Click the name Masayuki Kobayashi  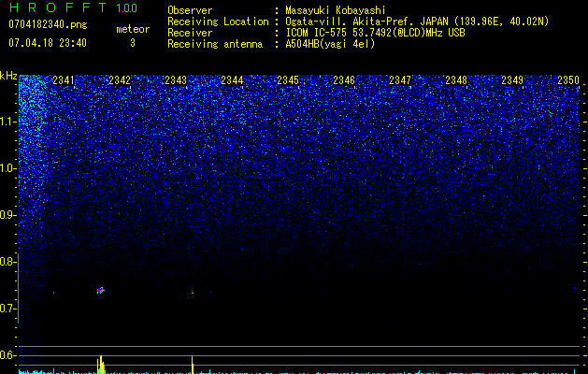pos(336,10)
